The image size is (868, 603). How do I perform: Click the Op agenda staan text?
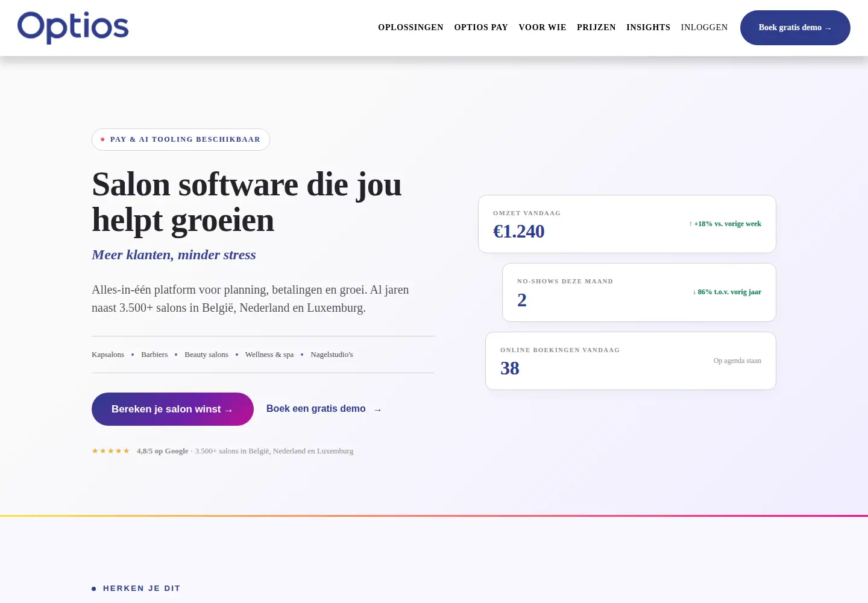[x=737, y=361]
